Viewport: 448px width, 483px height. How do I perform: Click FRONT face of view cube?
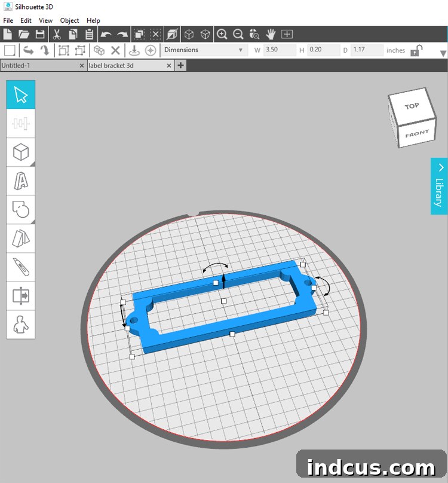click(417, 134)
